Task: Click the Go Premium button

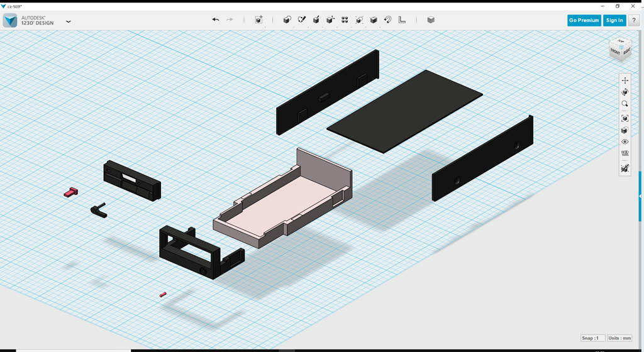Action: click(584, 20)
